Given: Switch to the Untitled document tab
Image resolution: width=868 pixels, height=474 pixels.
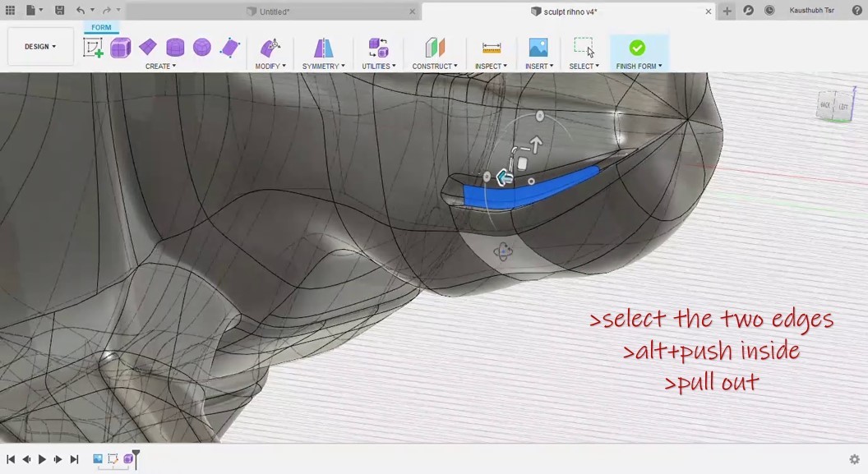Looking at the screenshot, I should click(x=275, y=12).
